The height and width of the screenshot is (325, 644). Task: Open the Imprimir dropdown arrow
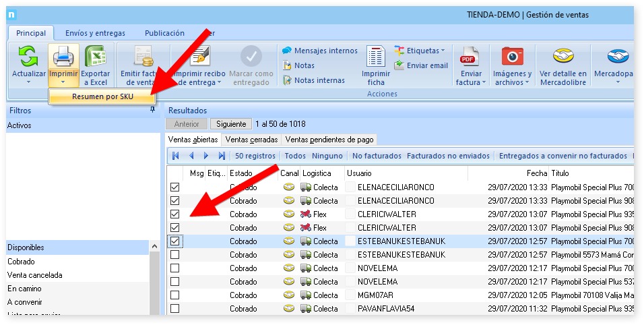coord(63,82)
